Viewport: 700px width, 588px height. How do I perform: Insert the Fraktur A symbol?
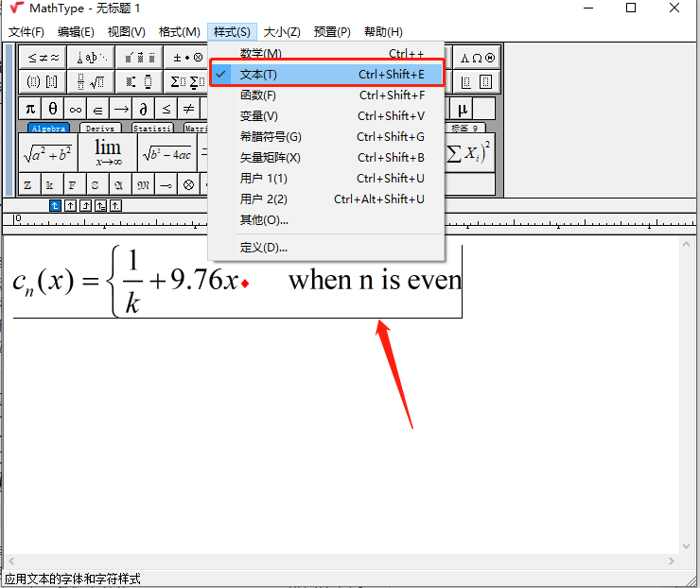click(x=120, y=184)
